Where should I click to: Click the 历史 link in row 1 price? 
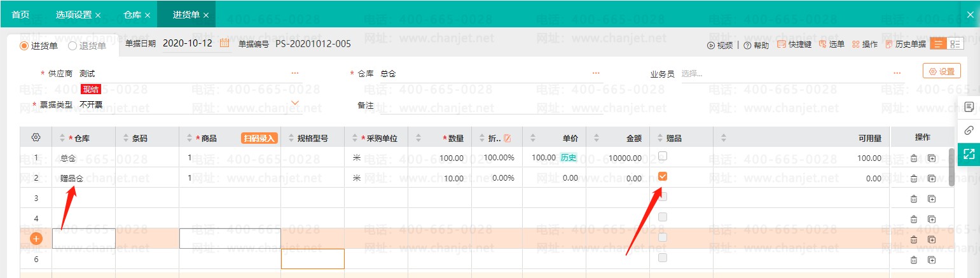coord(569,158)
